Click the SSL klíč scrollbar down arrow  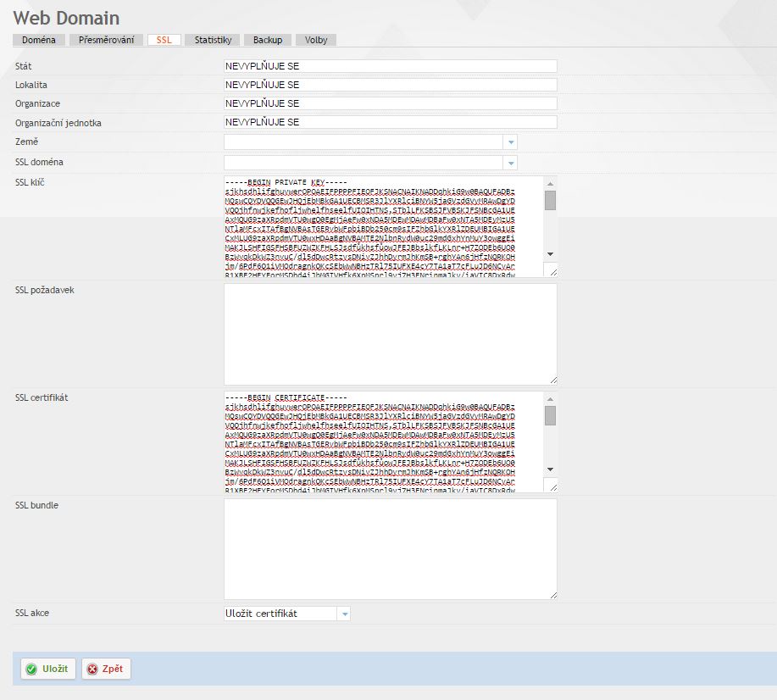[x=550, y=253]
